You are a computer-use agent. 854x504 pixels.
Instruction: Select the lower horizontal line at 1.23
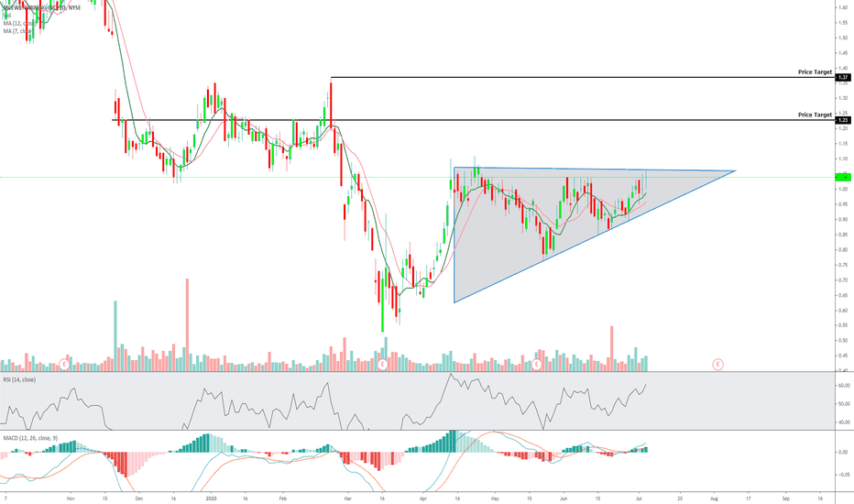click(x=474, y=120)
